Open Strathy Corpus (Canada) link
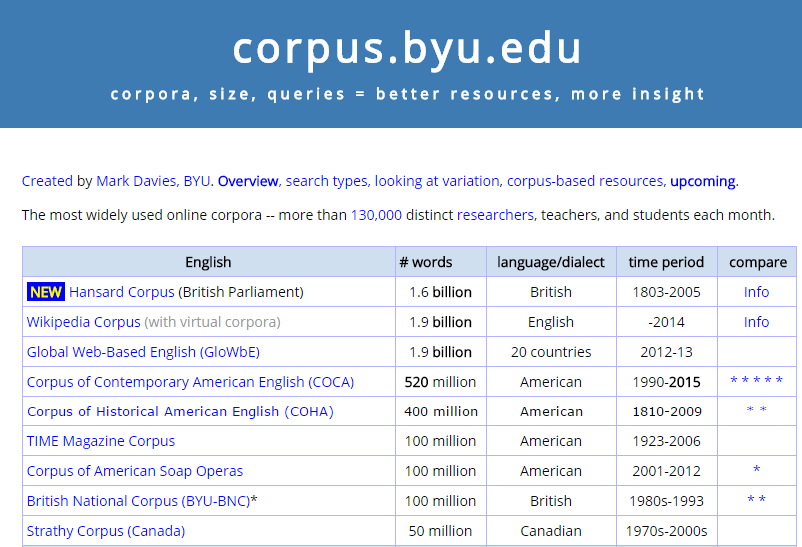 pos(106,531)
